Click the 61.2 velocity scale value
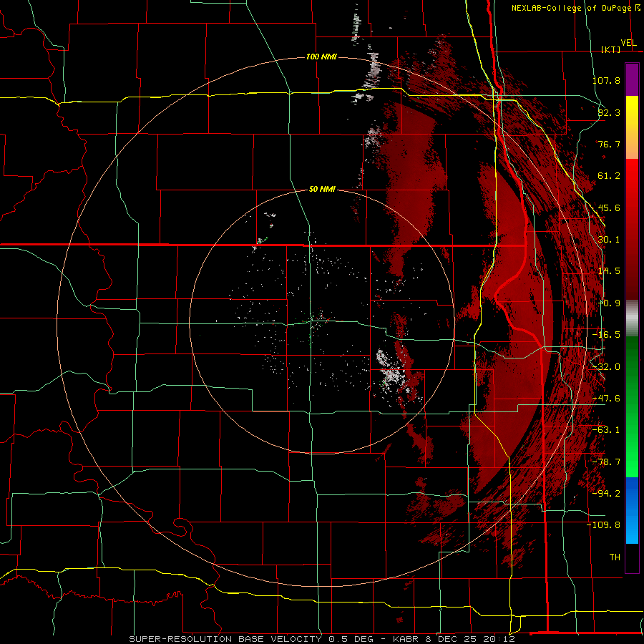 (x=609, y=176)
